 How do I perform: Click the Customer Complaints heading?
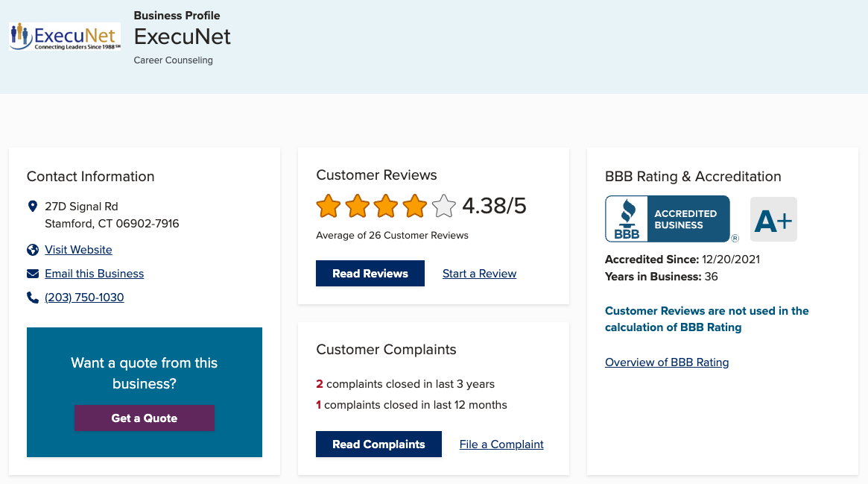click(387, 350)
